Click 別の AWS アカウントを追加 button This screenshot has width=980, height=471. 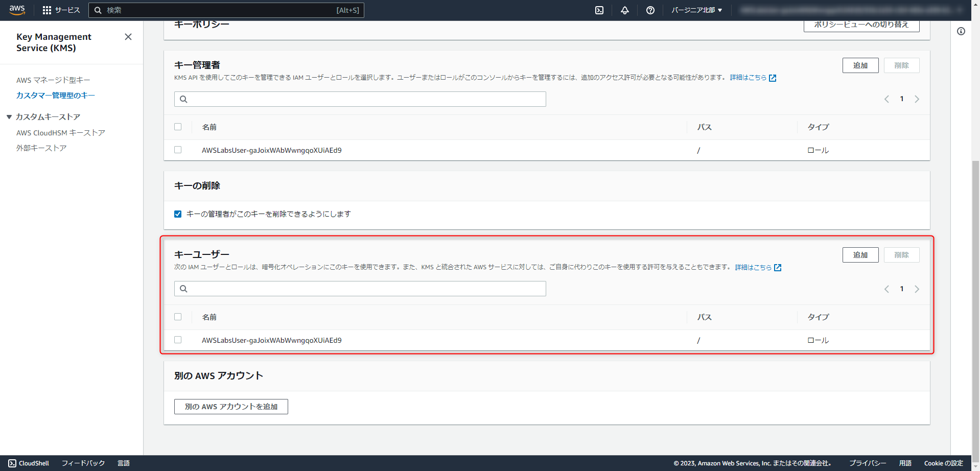230,406
